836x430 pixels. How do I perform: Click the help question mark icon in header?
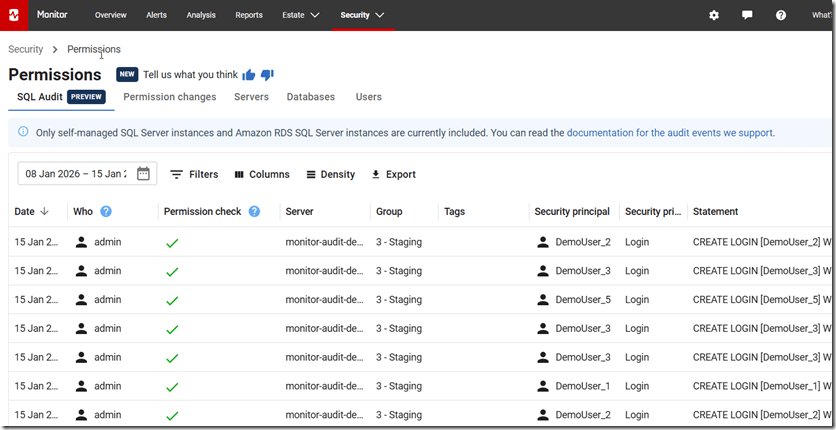(x=781, y=15)
